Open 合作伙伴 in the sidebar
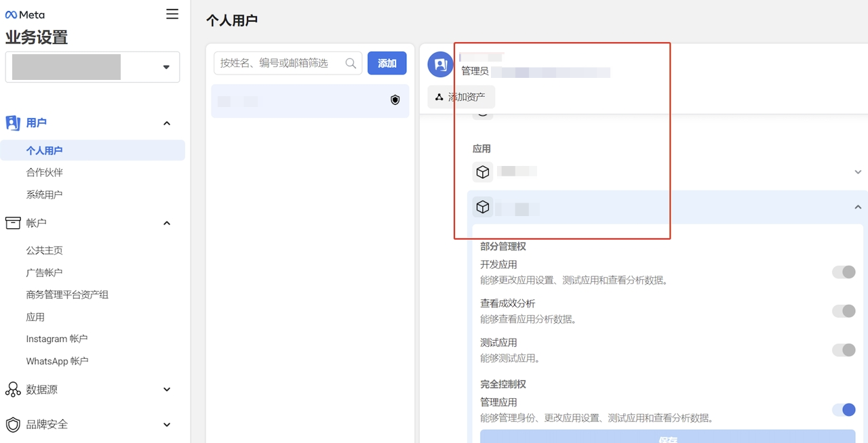This screenshot has width=868, height=443. pos(44,173)
